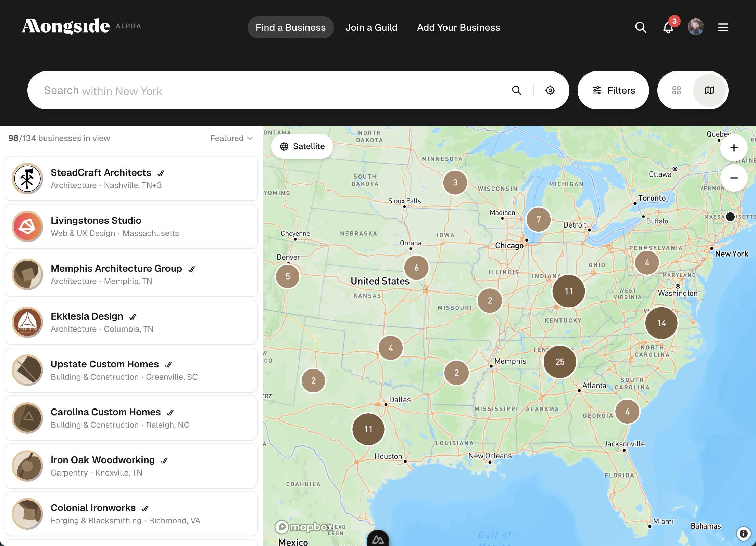Click Upstate Custom Homes avatar
Screen dimensions: 756x546
(27, 370)
